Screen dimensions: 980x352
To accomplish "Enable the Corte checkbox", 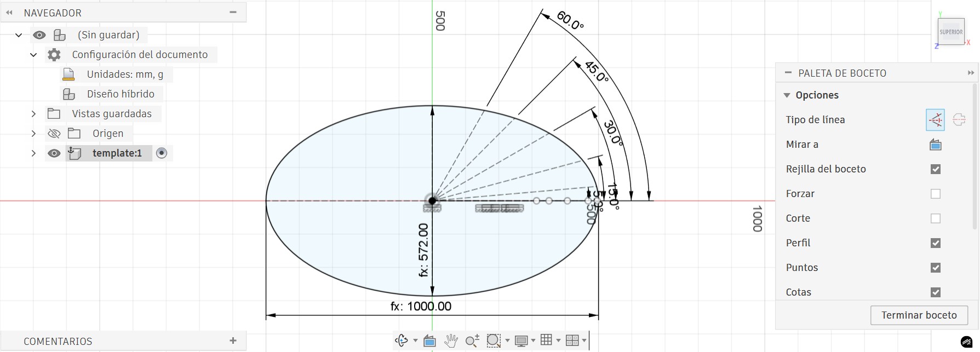I will [936, 218].
